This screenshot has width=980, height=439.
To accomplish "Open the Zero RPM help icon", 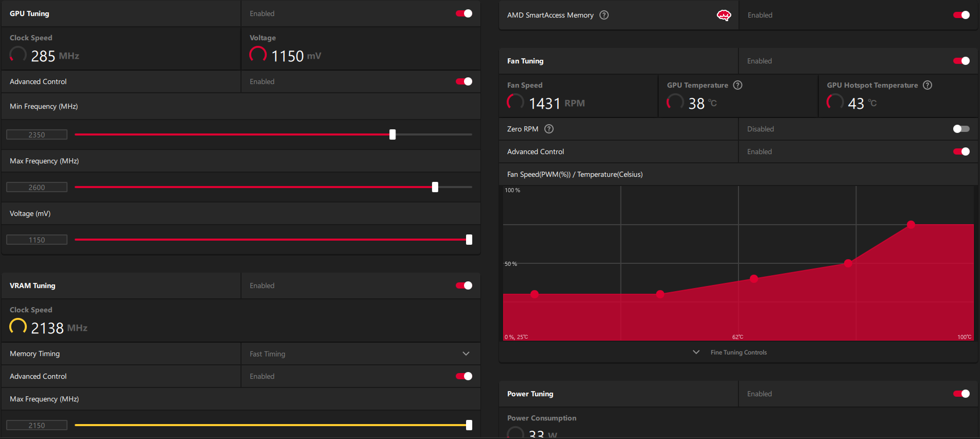I will (549, 129).
